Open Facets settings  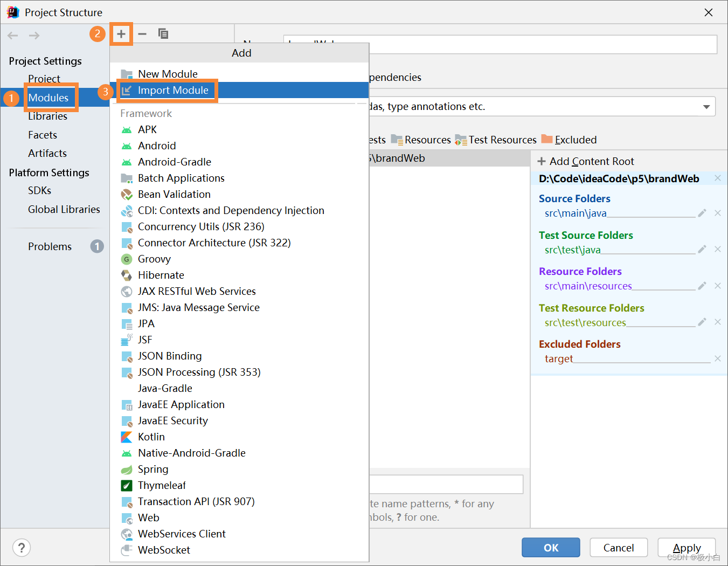tap(43, 135)
